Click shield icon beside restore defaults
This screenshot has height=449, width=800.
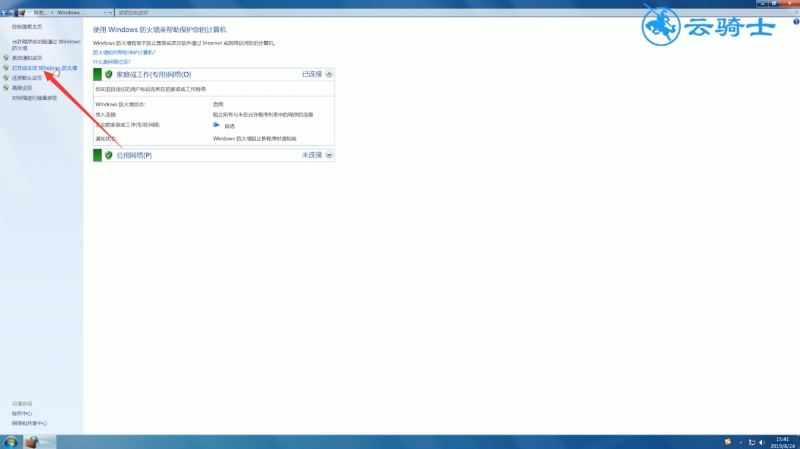6,78
